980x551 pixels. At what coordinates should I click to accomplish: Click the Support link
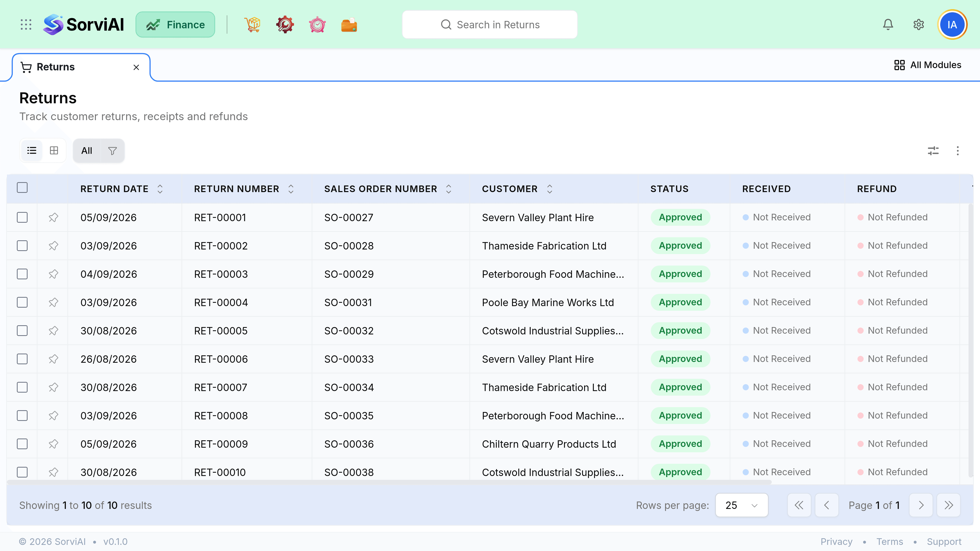click(x=944, y=542)
